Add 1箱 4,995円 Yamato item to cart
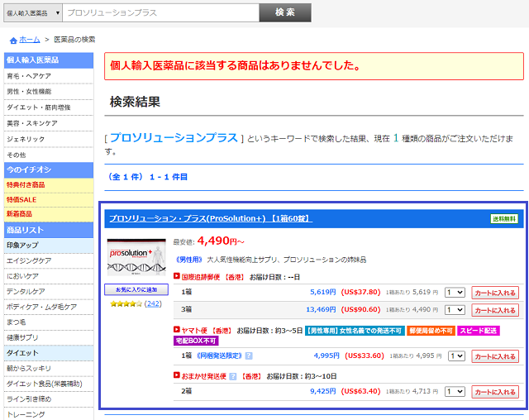Screen dimensions: 529x420 coord(495,356)
